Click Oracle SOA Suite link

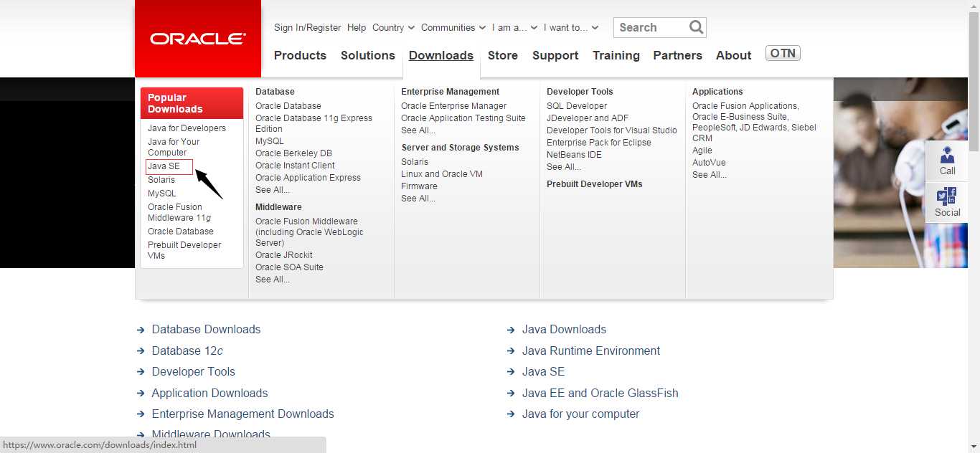tap(289, 267)
